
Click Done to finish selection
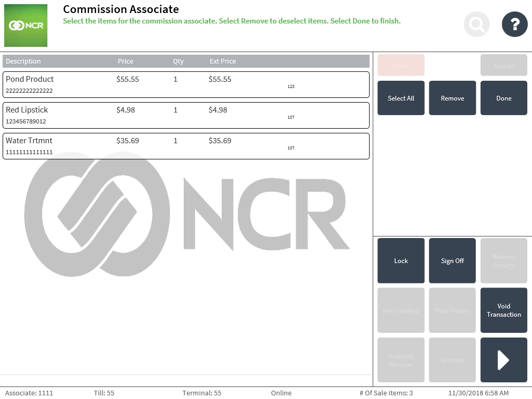pyautogui.click(x=503, y=98)
